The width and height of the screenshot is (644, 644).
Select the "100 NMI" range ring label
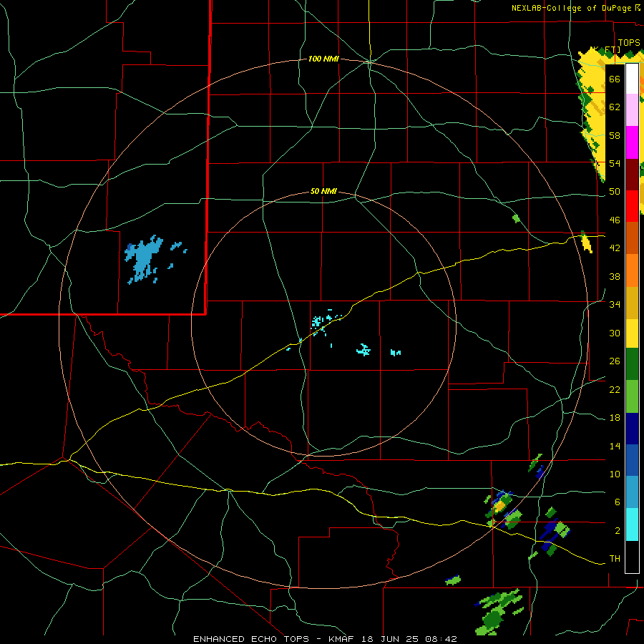pos(323,59)
